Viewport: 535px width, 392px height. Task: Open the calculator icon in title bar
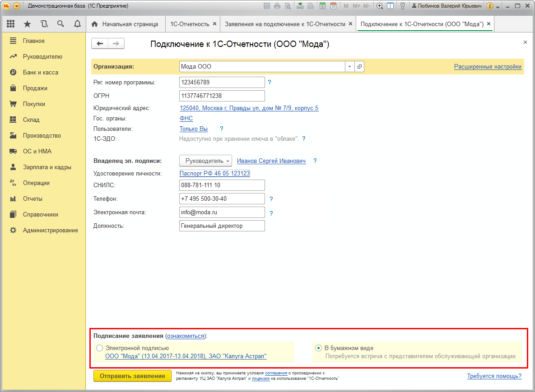[322, 6]
